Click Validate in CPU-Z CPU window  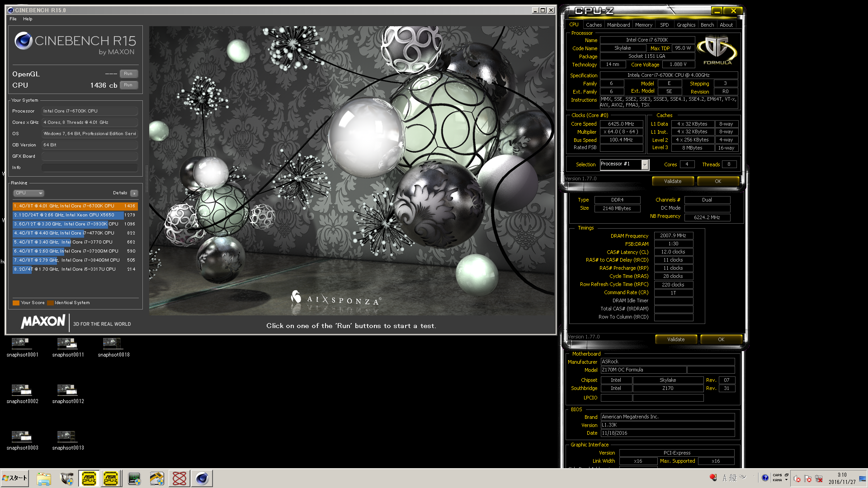673,181
